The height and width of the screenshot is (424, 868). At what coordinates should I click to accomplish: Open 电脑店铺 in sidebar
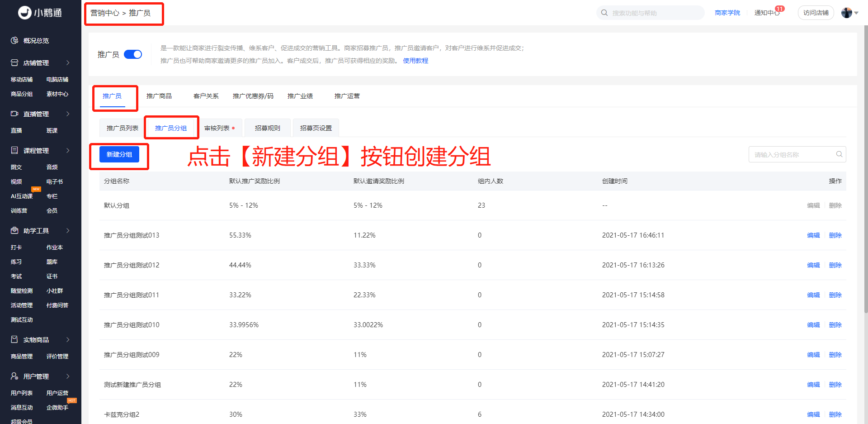coord(57,79)
